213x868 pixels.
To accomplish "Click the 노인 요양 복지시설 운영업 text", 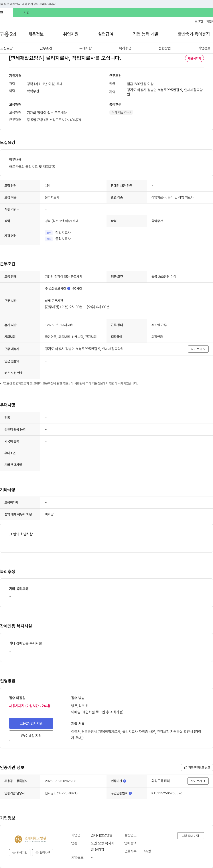I will [103, 846].
